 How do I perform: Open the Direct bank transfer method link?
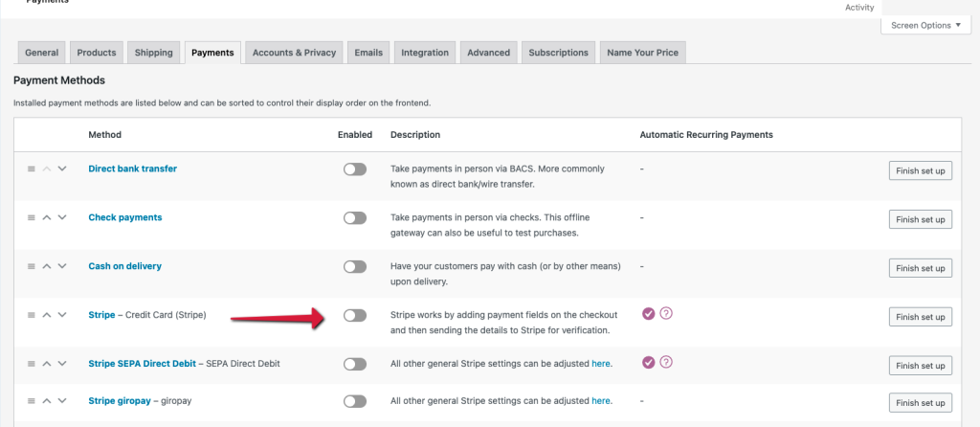pyautogui.click(x=132, y=169)
